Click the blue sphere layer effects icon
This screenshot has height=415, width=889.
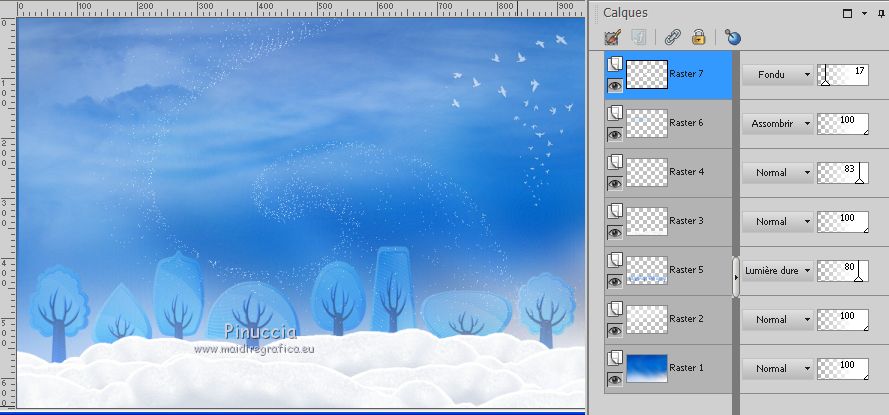point(733,37)
